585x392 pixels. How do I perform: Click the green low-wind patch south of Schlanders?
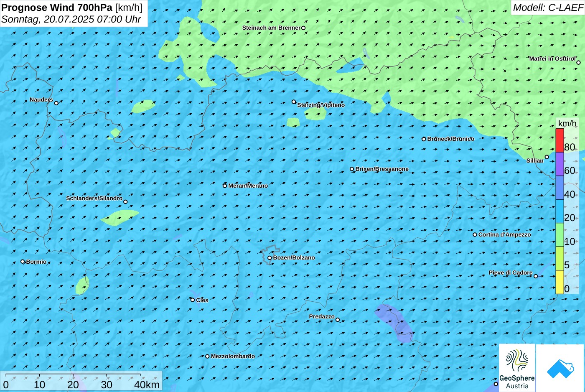point(119,217)
